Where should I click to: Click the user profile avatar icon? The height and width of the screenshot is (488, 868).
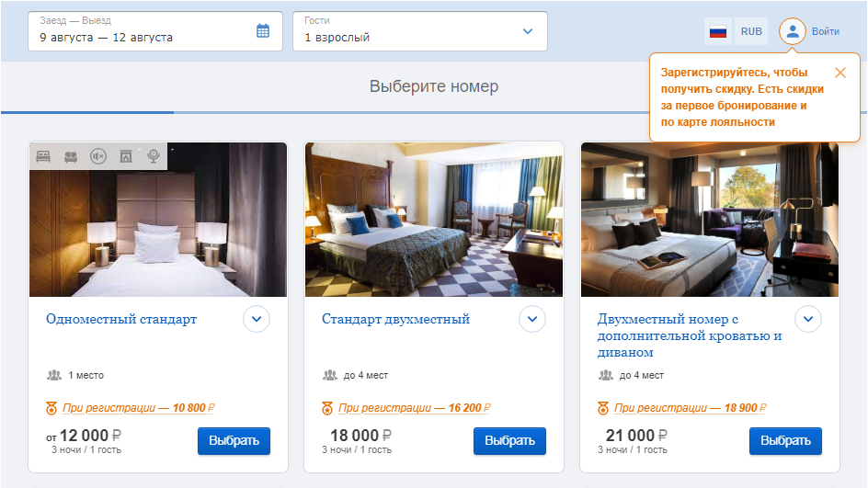point(793,31)
